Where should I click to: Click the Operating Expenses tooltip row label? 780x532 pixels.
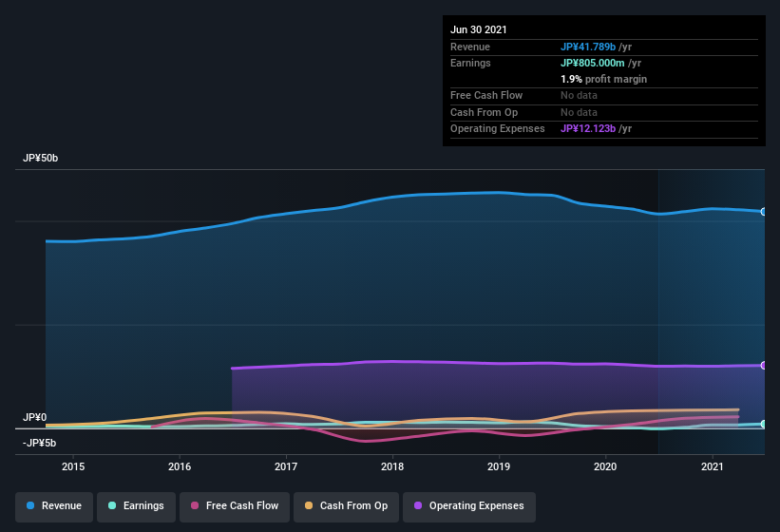point(498,128)
